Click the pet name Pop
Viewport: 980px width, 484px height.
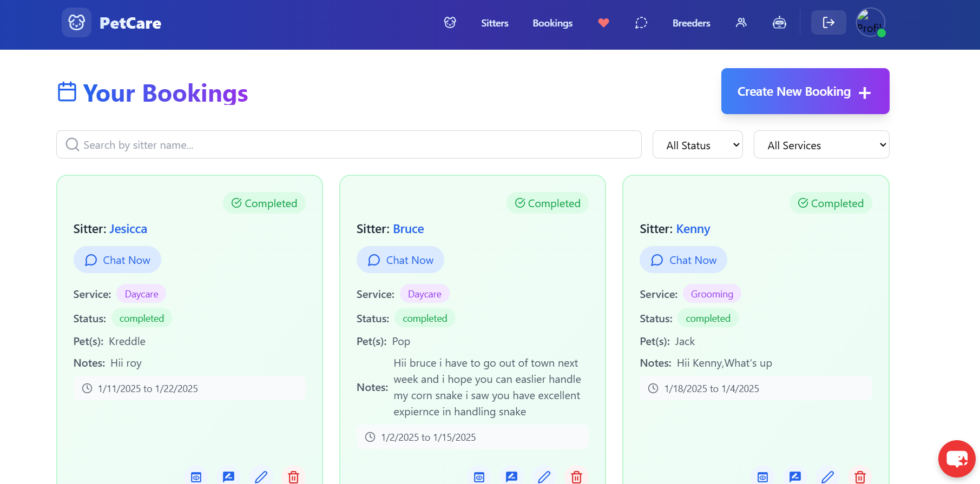coord(401,341)
